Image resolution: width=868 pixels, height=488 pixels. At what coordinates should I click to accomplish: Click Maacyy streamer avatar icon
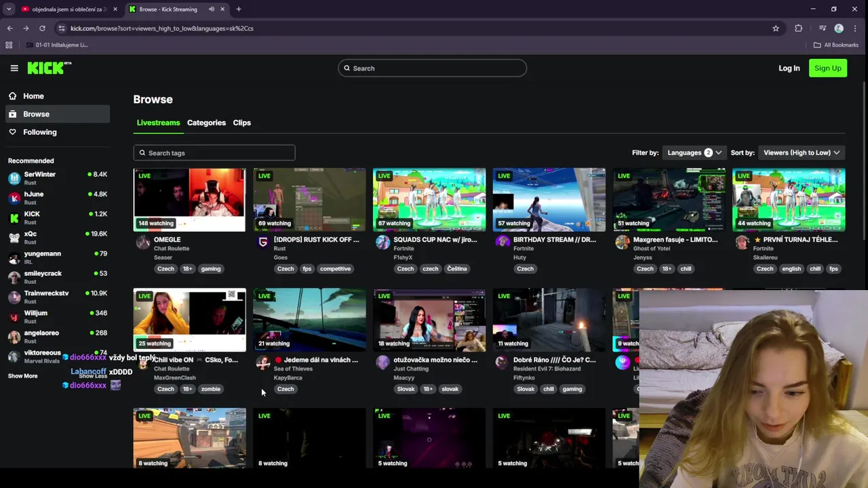pos(382,363)
